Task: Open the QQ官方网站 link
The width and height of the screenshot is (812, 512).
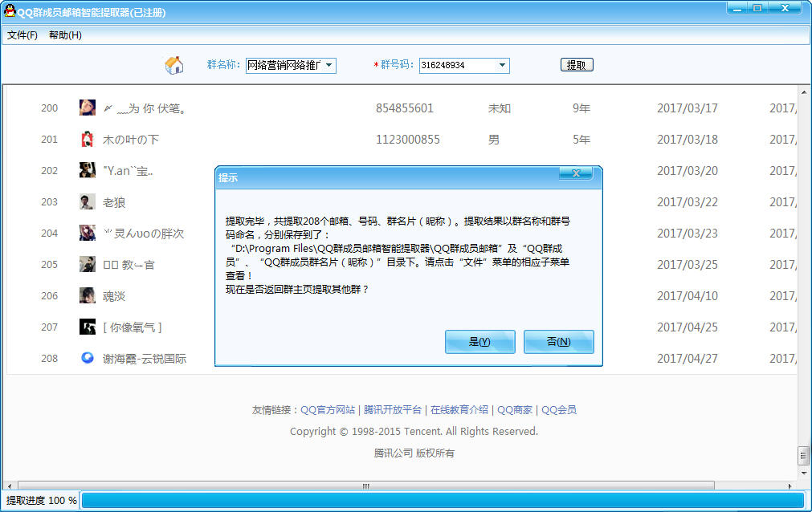Action: [x=328, y=410]
